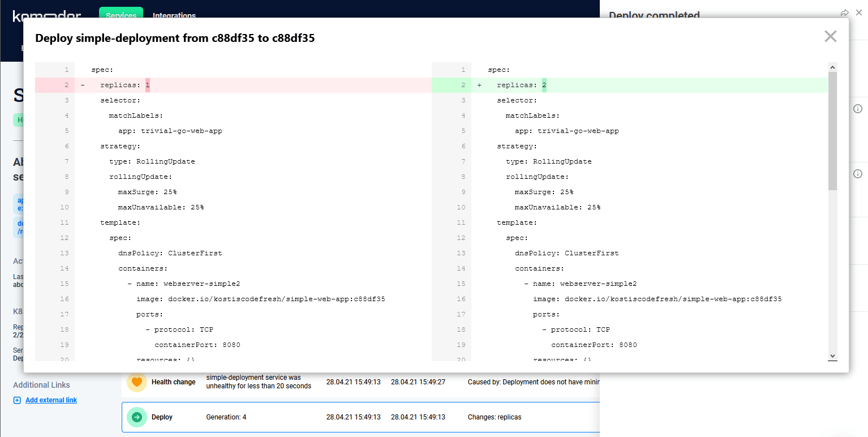Viewport: 868px width, 437px height.
Task: Switch to the Integrations tab
Action: tap(174, 15)
